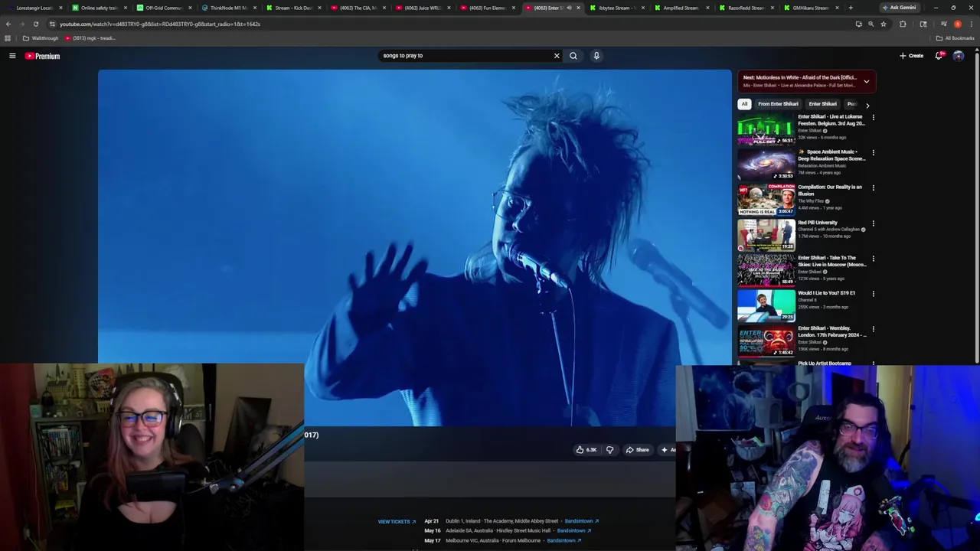This screenshot has width=980, height=551.
Task: Open the Space Ambient Music galaxy thumbnail
Action: (x=766, y=165)
